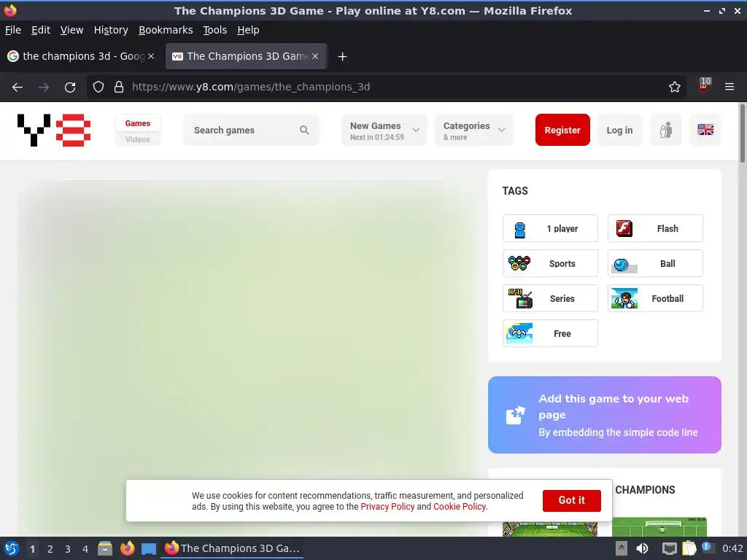
Task: Expand the Categories & more dropdown
Action: click(474, 130)
